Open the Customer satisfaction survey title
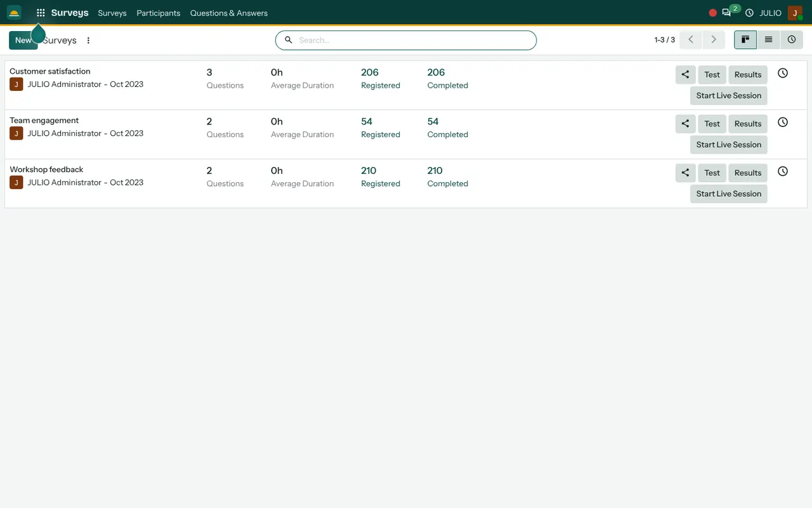Image resolution: width=812 pixels, height=508 pixels. pos(50,71)
